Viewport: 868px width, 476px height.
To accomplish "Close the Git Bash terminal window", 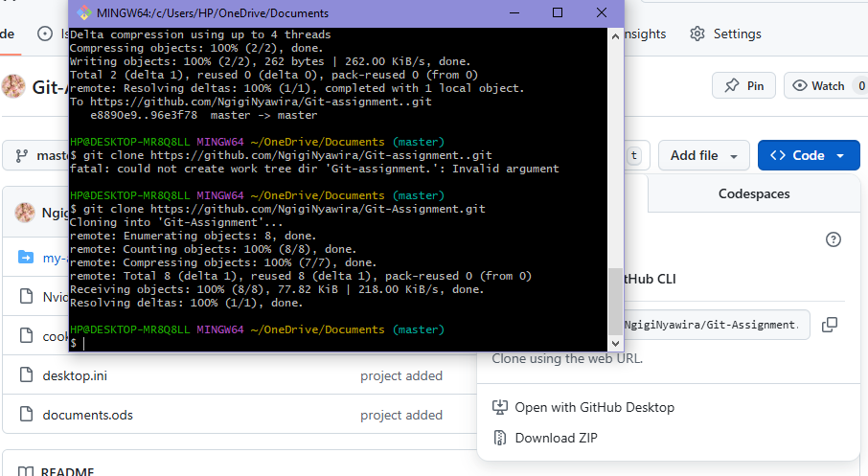I will coord(602,12).
